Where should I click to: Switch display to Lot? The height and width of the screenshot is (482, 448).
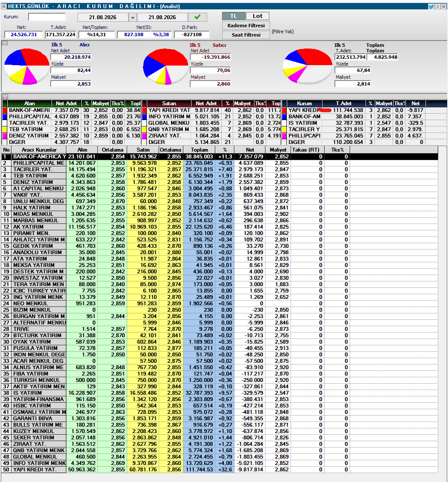258,16
